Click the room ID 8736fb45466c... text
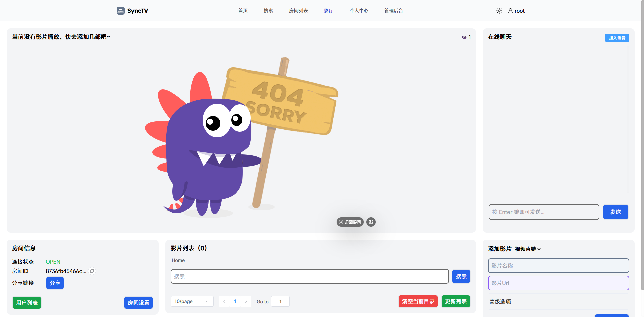The width and height of the screenshot is (644, 317). 66,271
